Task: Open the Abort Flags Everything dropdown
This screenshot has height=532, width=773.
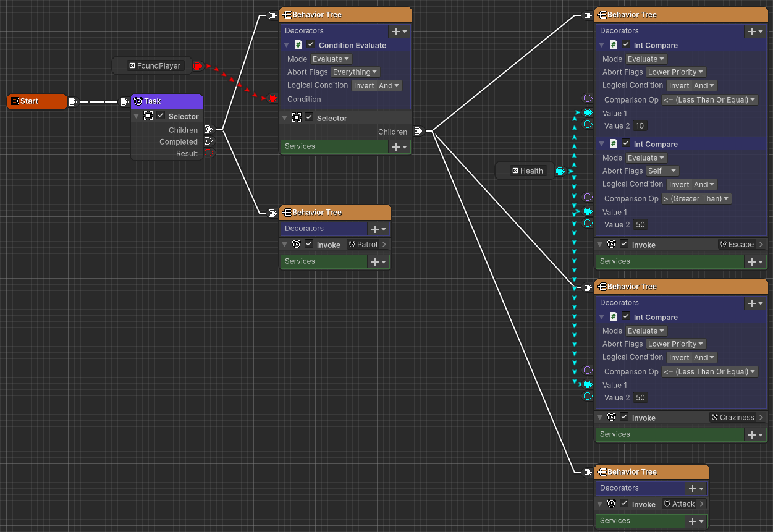Action: [355, 72]
